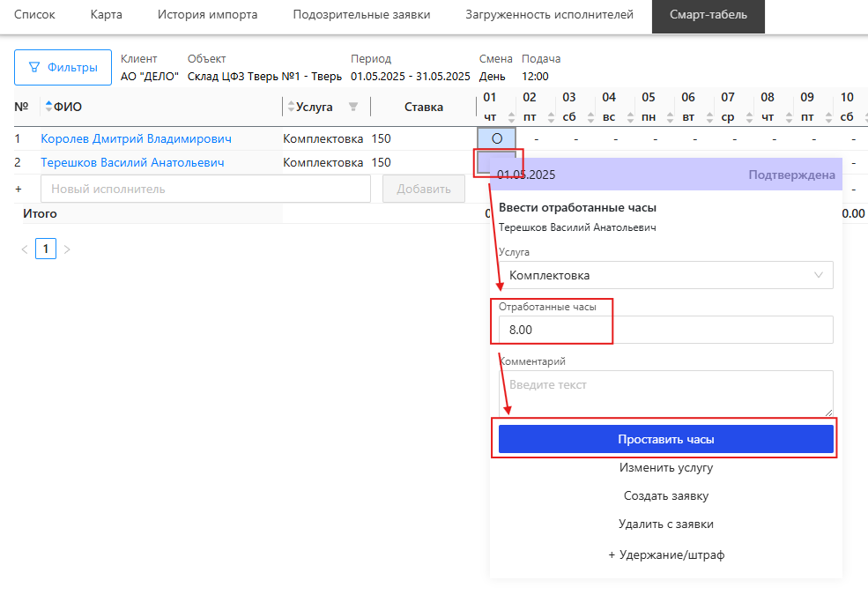Click the Новый исполнитель input field
Screen dimensions: 868x595
click(x=205, y=189)
